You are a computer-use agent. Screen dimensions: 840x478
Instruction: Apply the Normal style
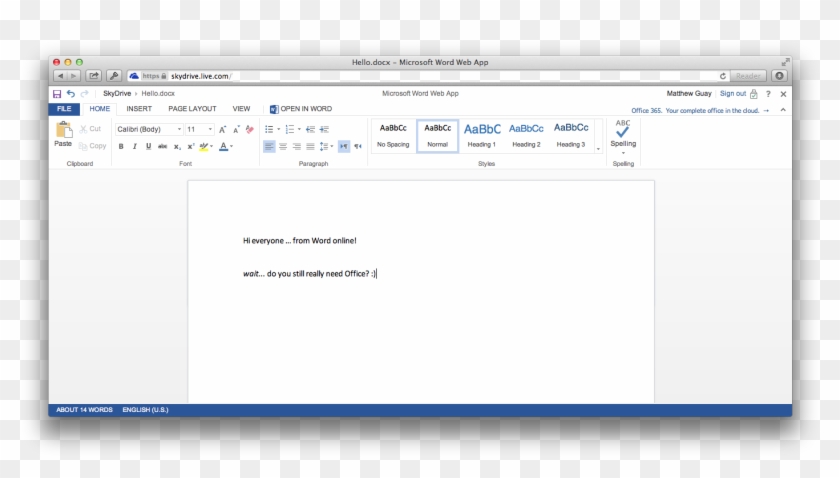[437, 136]
